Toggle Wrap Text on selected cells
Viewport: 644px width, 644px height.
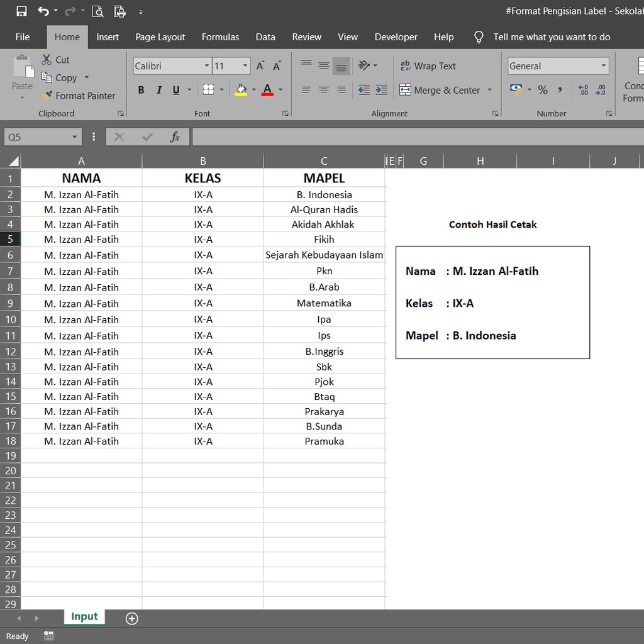[x=428, y=66]
